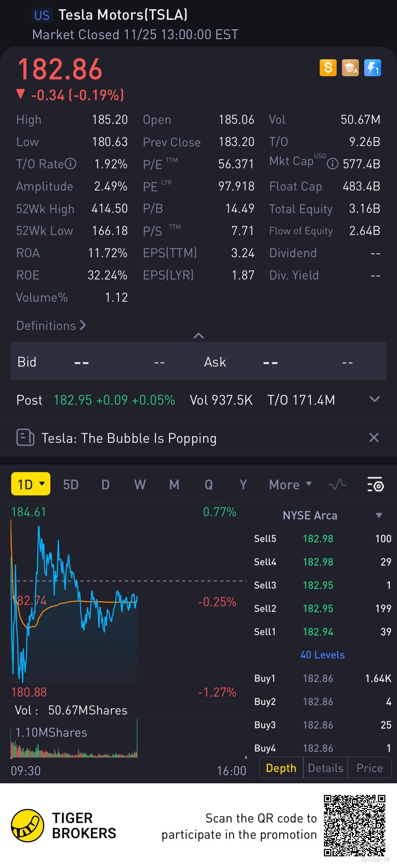Select the Price tab
The height and width of the screenshot is (868, 397).
[369, 768]
